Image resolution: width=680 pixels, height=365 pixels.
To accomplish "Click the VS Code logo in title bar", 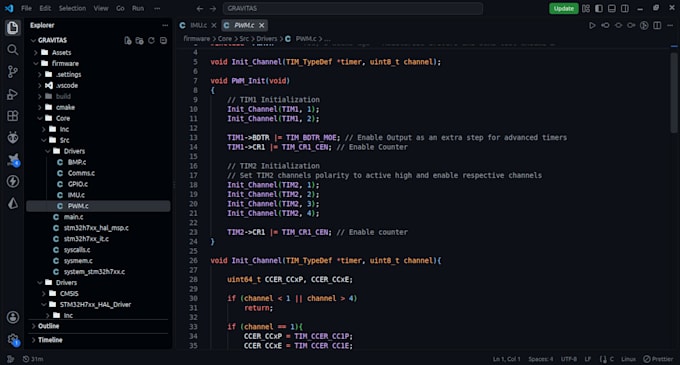I will pyautogui.click(x=9, y=8).
